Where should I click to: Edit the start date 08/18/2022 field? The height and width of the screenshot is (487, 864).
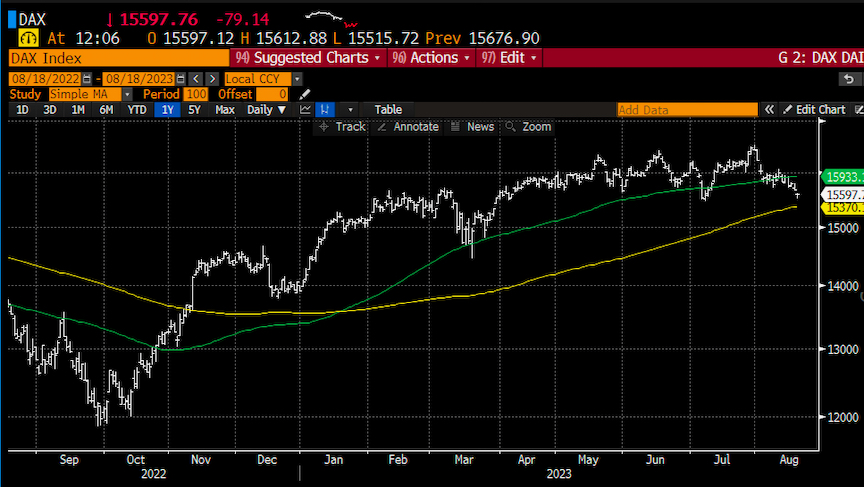[45, 79]
